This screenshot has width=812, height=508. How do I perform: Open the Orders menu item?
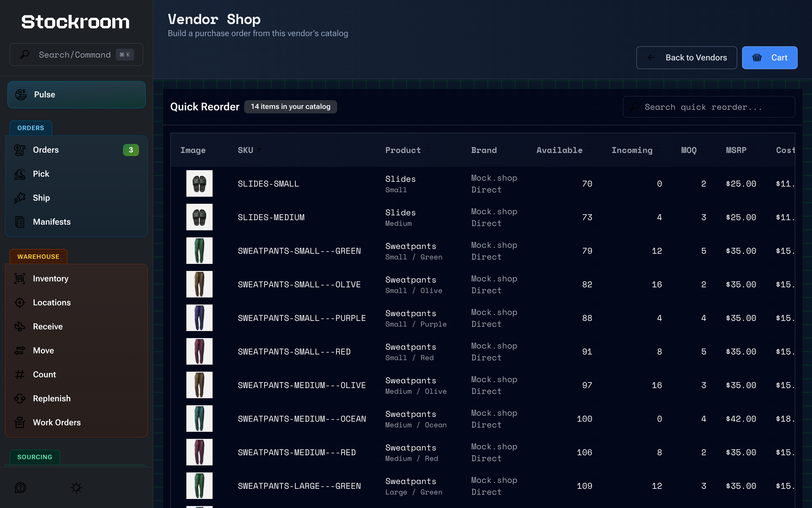(76, 150)
